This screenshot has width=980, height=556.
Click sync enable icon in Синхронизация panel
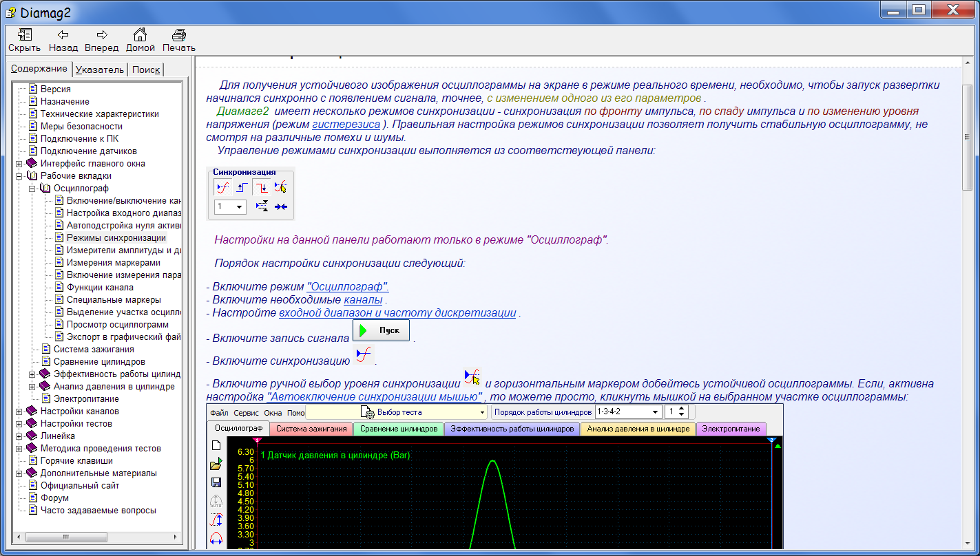[x=222, y=187]
